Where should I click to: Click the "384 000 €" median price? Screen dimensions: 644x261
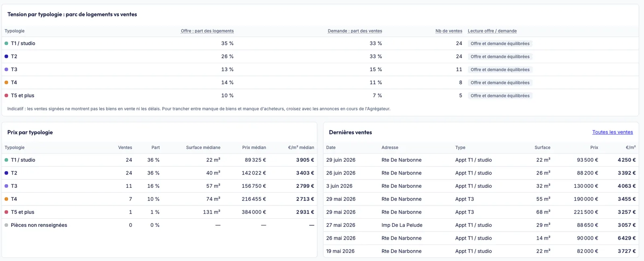(x=254, y=212)
